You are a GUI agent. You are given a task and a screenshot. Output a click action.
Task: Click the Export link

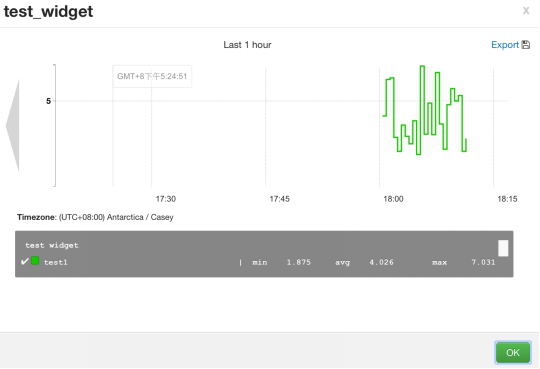click(x=505, y=45)
